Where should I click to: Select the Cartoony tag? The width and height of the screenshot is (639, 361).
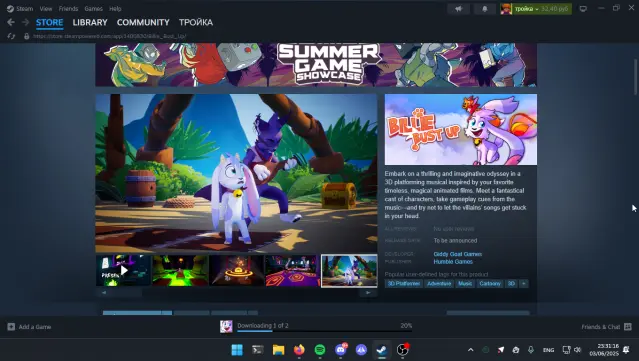[x=490, y=284]
